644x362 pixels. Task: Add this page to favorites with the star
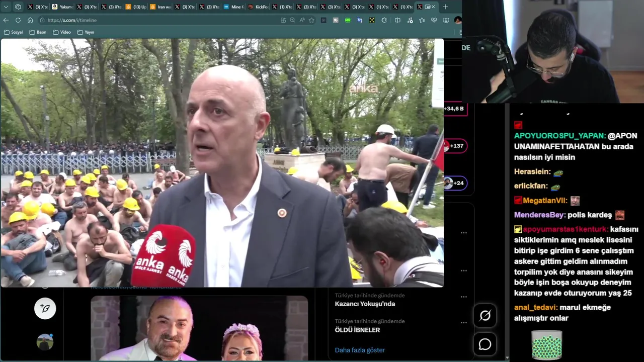pos(311,20)
